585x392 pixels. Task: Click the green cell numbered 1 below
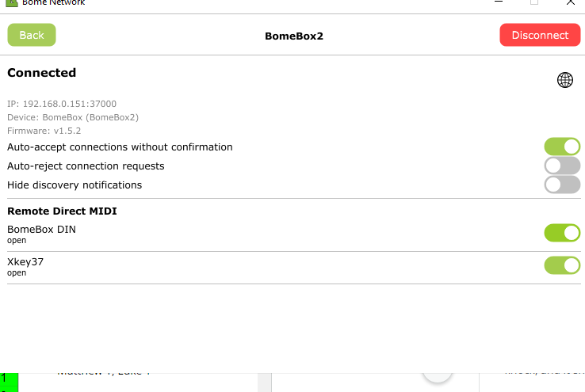(x=9, y=379)
